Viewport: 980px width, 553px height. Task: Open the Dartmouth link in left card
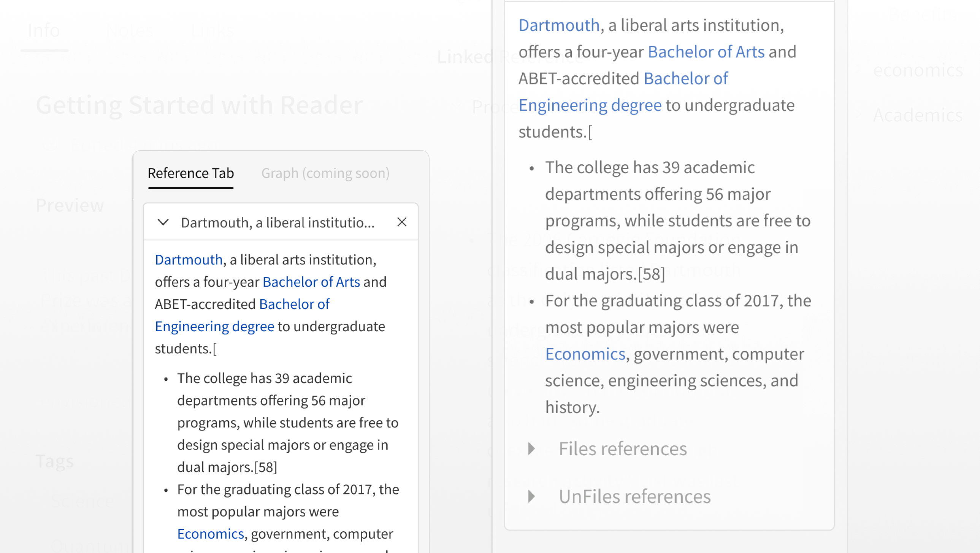pos(189,260)
